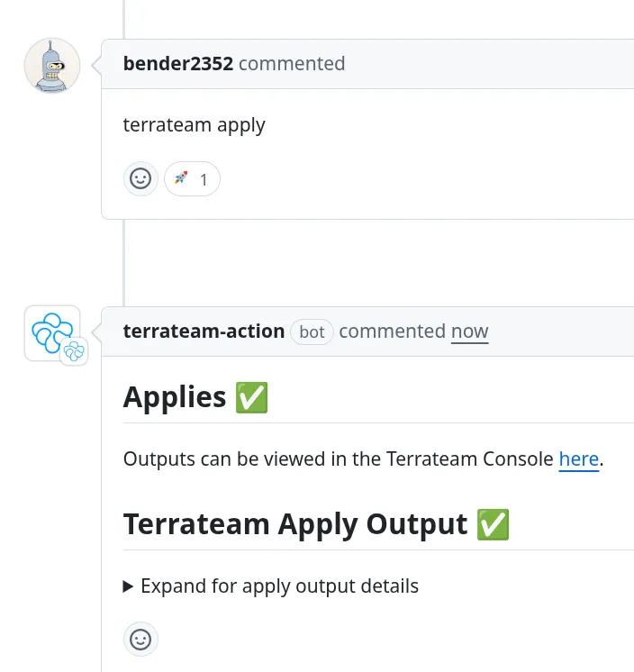Click "commented" next to bender2352
The height and width of the screenshot is (672, 634).
[292, 64]
